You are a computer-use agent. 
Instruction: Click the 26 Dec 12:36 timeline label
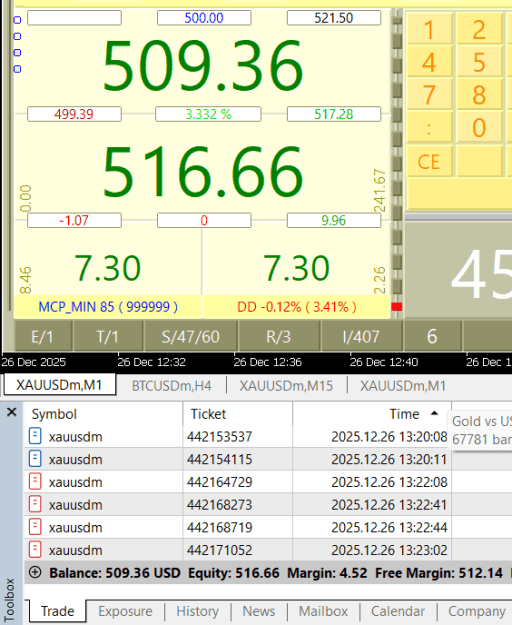268,362
